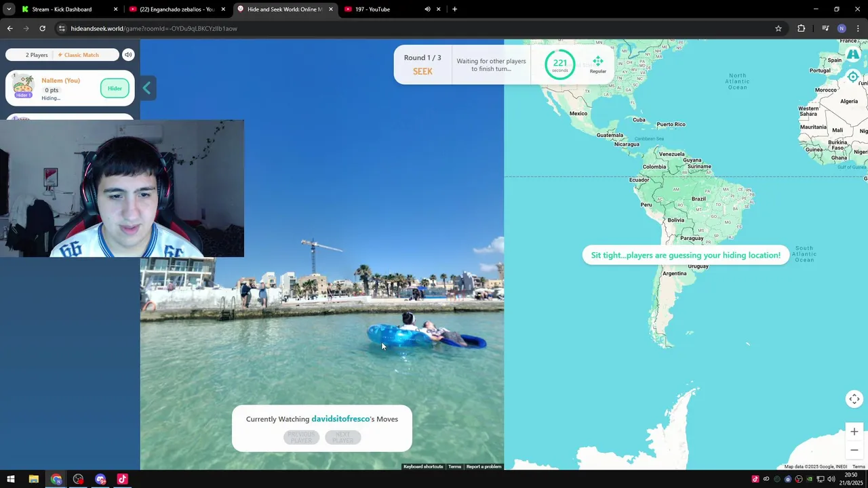Screen dimensions: 868x488
Task: Switch to Enganchado zeballos YouTube tab
Action: tap(176, 9)
